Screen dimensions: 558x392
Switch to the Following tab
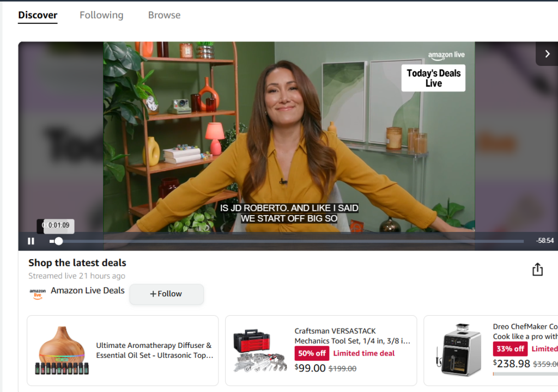click(101, 15)
